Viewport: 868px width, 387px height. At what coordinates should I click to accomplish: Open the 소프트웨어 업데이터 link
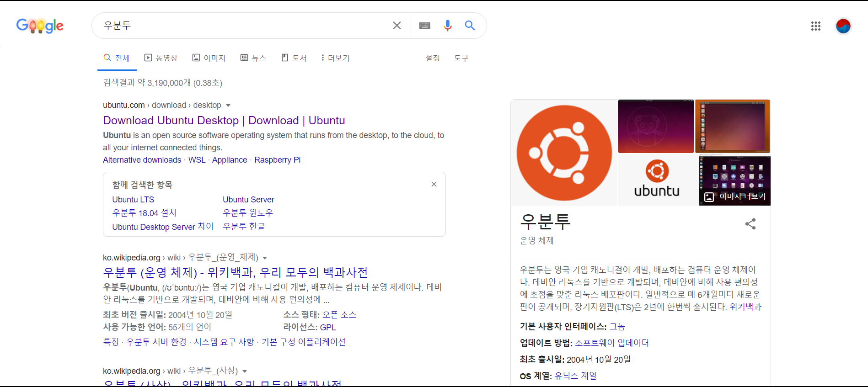[611, 343]
